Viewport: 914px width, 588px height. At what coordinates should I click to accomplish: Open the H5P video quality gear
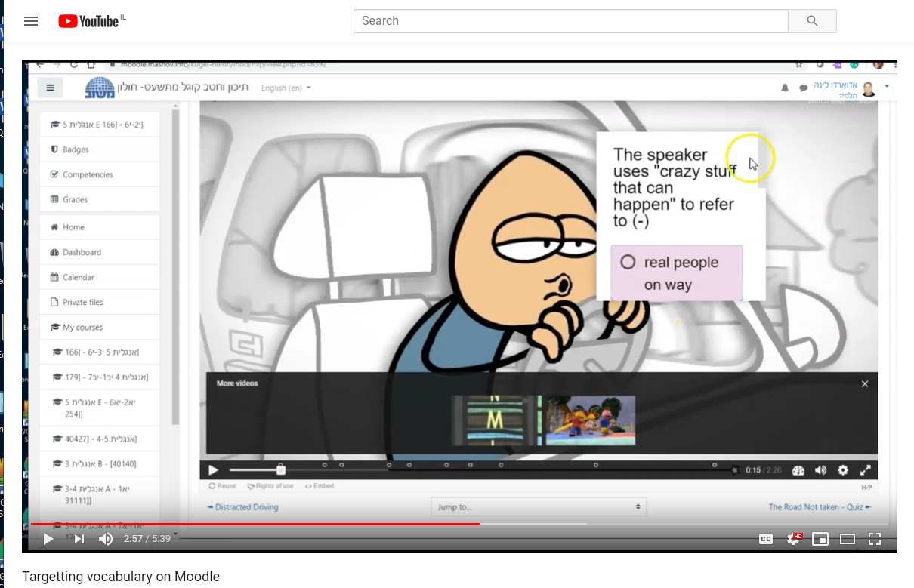843,470
